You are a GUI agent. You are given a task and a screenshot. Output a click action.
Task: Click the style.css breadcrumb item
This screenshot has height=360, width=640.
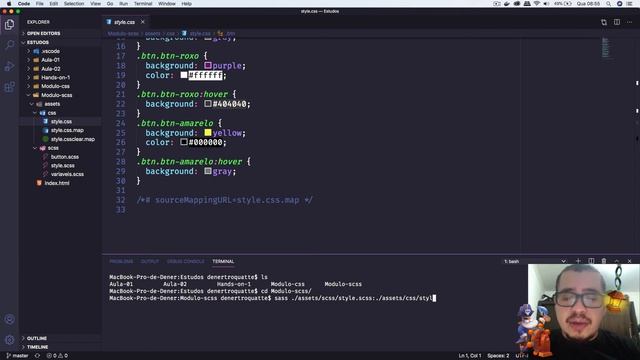click(x=197, y=33)
